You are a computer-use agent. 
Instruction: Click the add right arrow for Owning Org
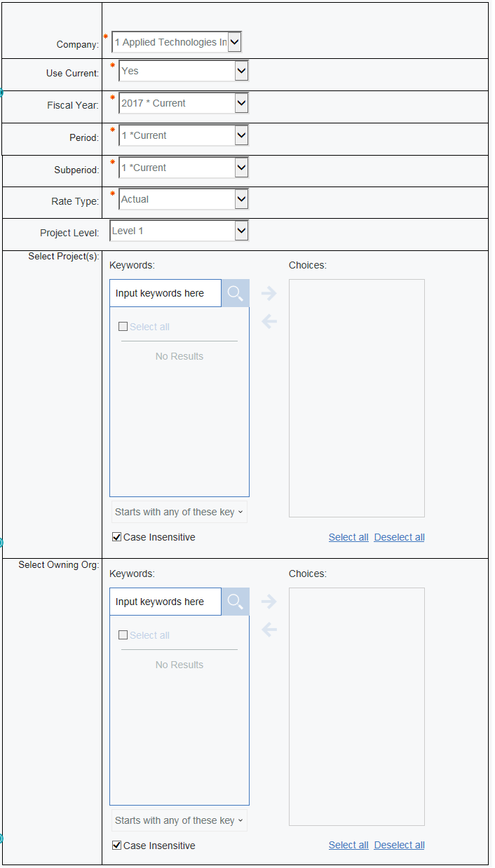pyautogui.click(x=269, y=602)
